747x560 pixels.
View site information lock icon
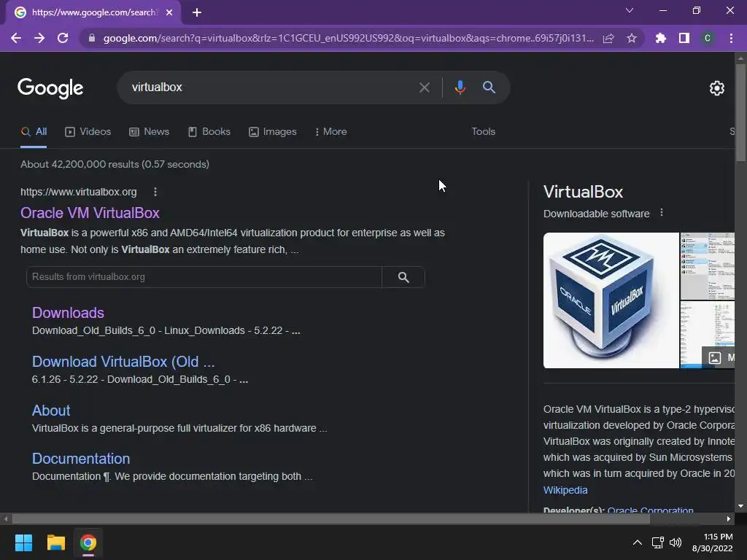click(x=91, y=38)
